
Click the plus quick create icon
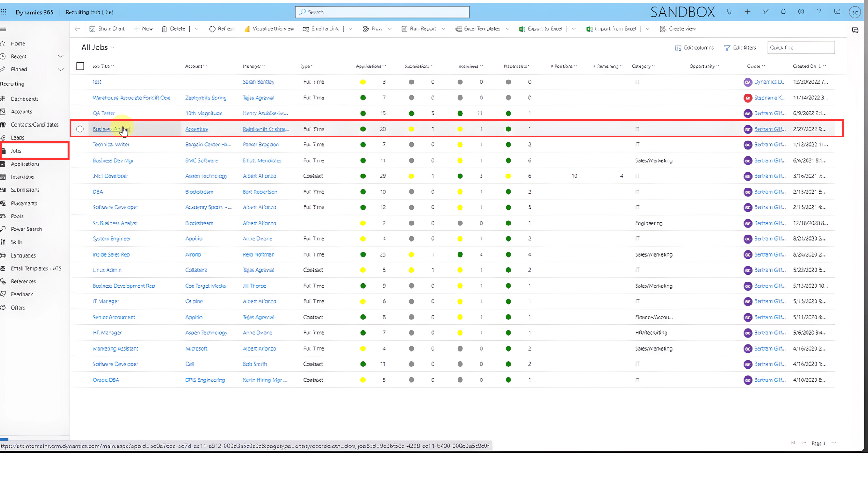[747, 12]
